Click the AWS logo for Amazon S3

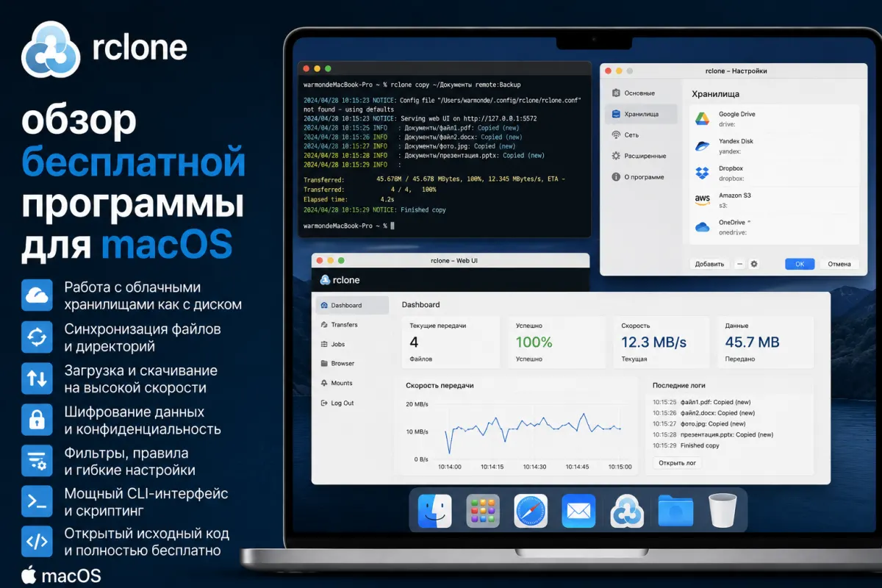(x=702, y=200)
